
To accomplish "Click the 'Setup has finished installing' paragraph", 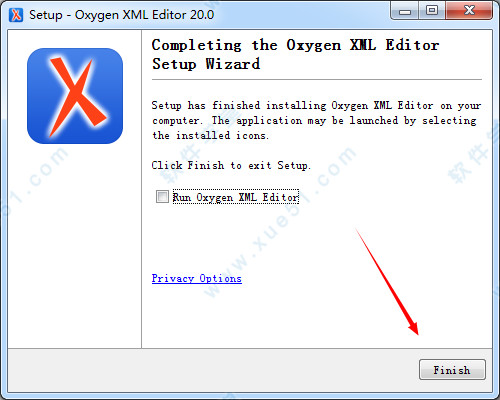I will [316, 120].
